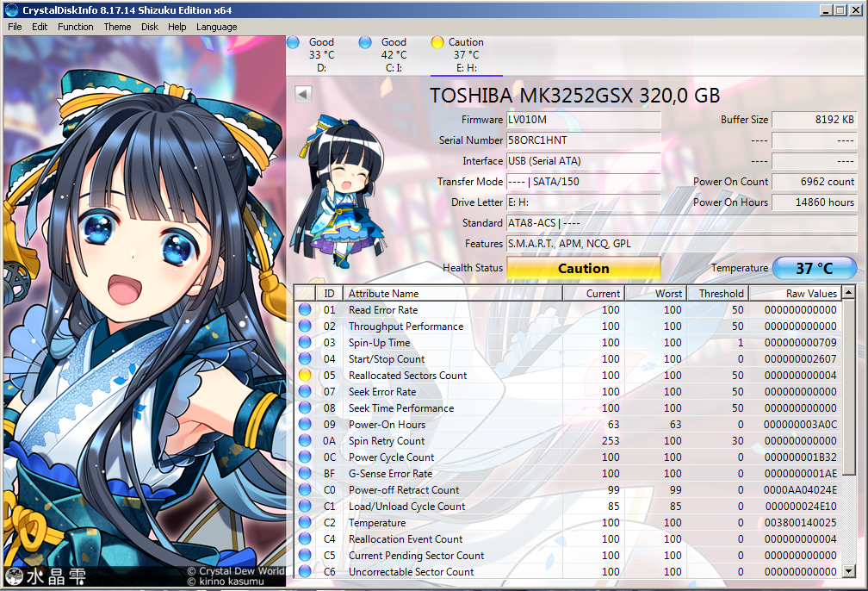Click the TOSHIBA MK3252GSX 320,0 GB model title
Viewport: 868px width, 591px height.
point(575,96)
